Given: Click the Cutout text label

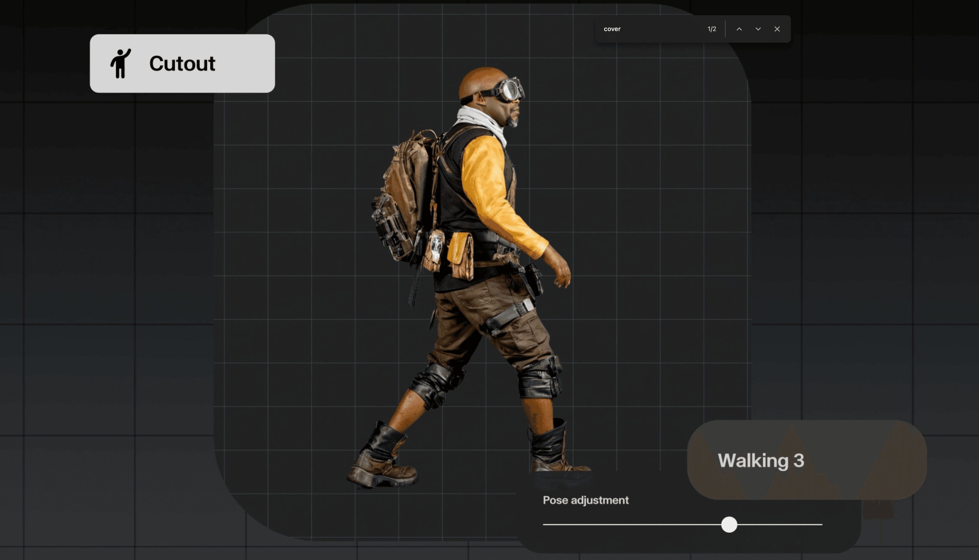Looking at the screenshot, I should coord(182,63).
